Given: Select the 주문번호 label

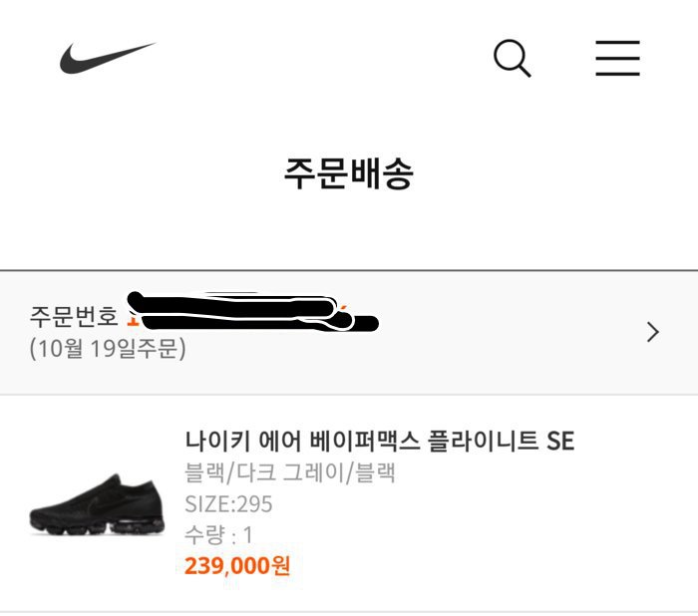Looking at the screenshot, I should [x=73, y=317].
